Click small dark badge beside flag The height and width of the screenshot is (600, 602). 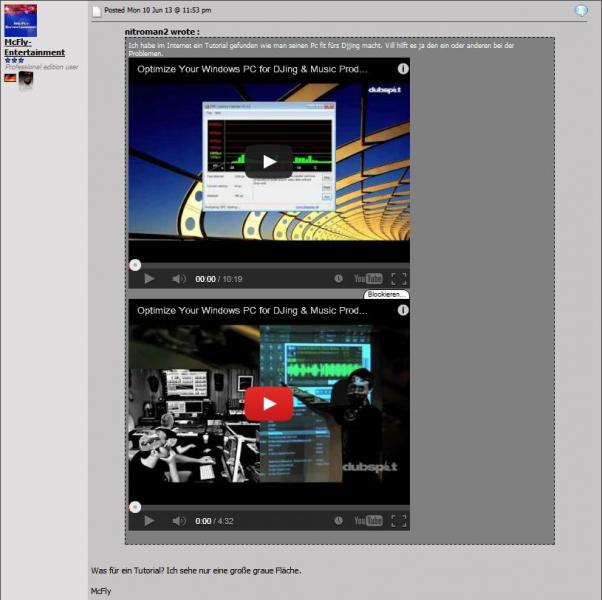26,80
